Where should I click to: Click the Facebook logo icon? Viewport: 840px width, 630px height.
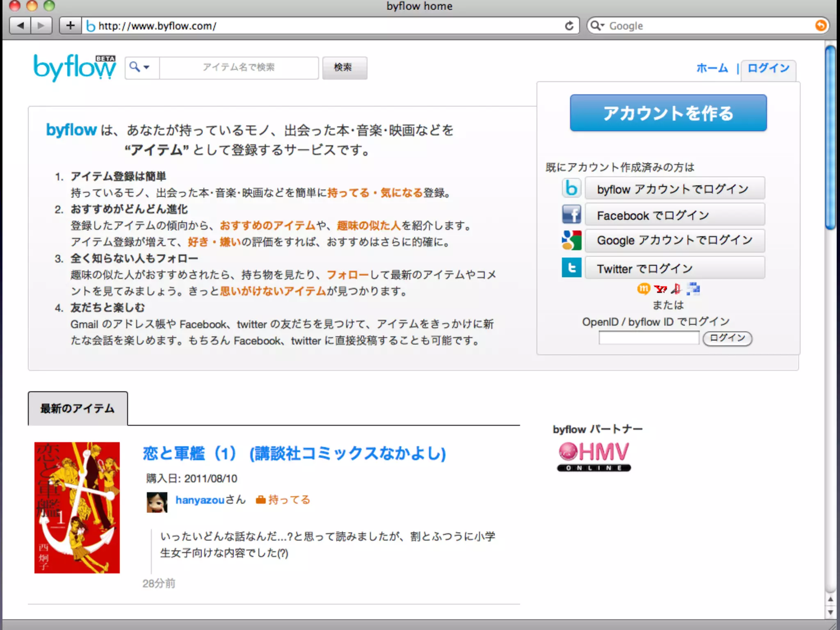pyautogui.click(x=571, y=214)
